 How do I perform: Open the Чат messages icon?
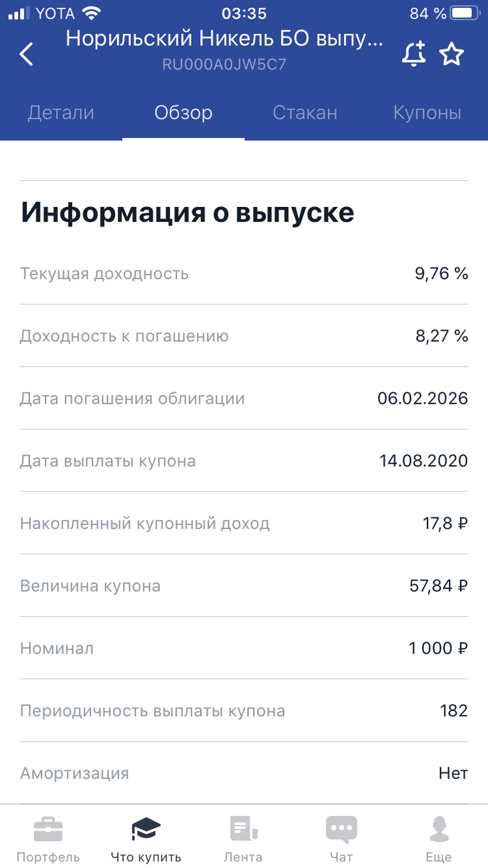(x=341, y=832)
